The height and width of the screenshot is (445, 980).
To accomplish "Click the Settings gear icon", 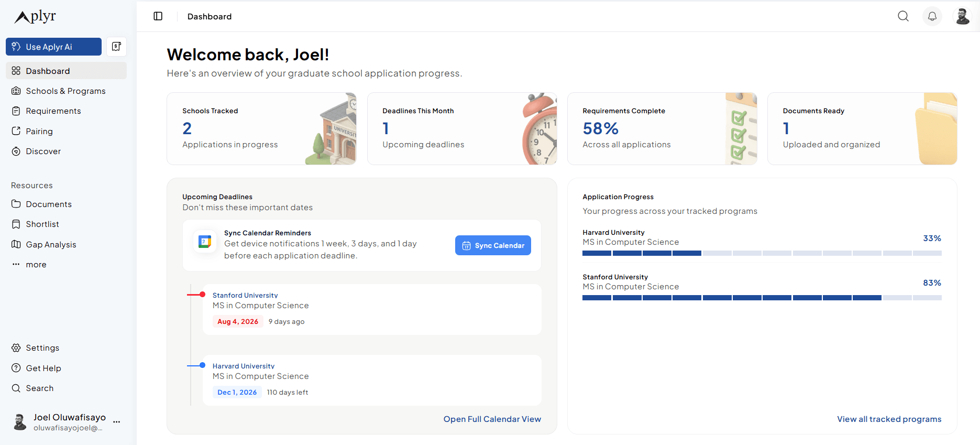I will click(x=16, y=348).
